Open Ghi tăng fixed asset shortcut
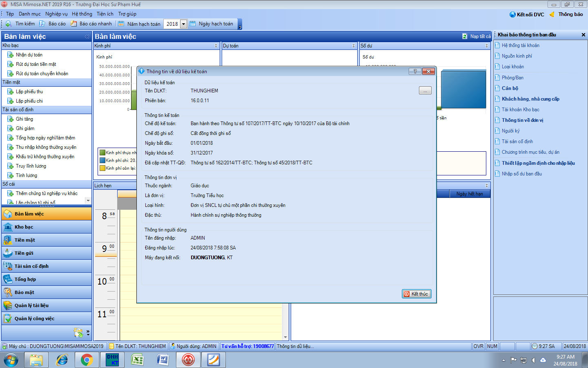 coord(24,119)
